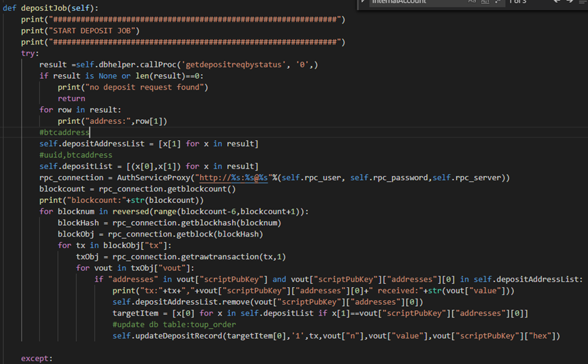The width and height of the screenshot is (588, 364).
Task: Place cursor on #btcaddress comment
Action: [x=65, y=132]
